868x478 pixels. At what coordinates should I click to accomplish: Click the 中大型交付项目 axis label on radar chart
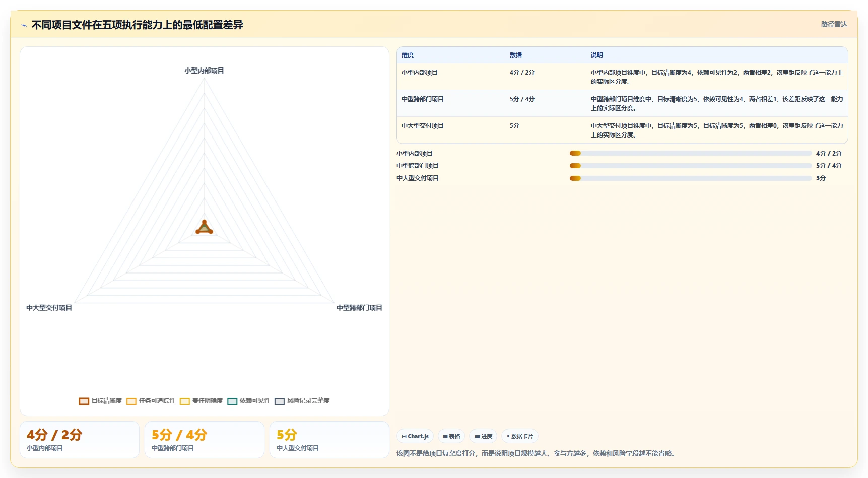click(49, 308)
